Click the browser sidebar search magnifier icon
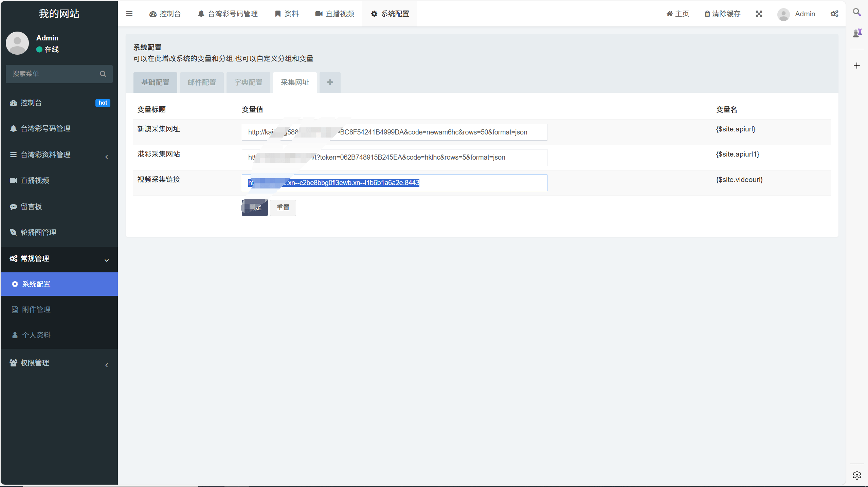Screen dimensions: 868x487 (x=857, y=12)
